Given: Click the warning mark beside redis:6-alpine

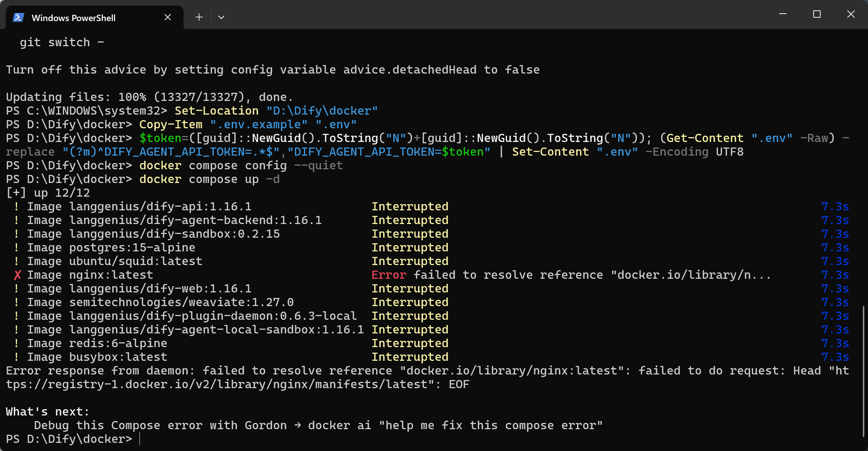Looking at the screenshot, I should click(16, 343).
